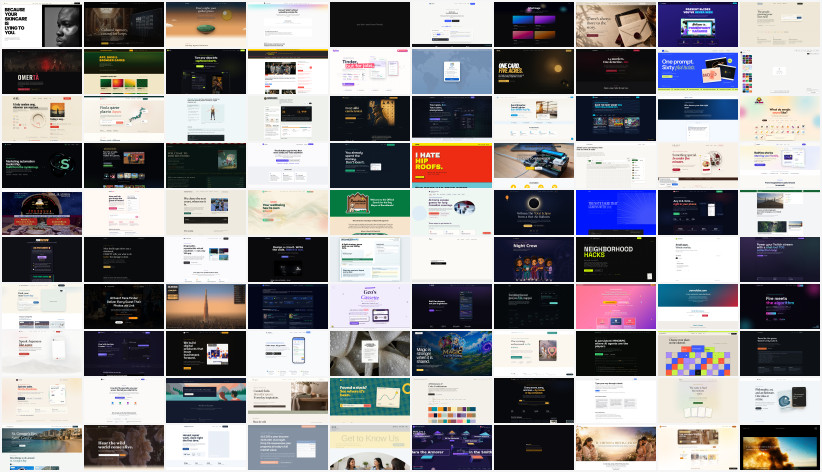Click the pink gradient page thumbnail
This screenshot has height=472, width=822.
point(616,306)
